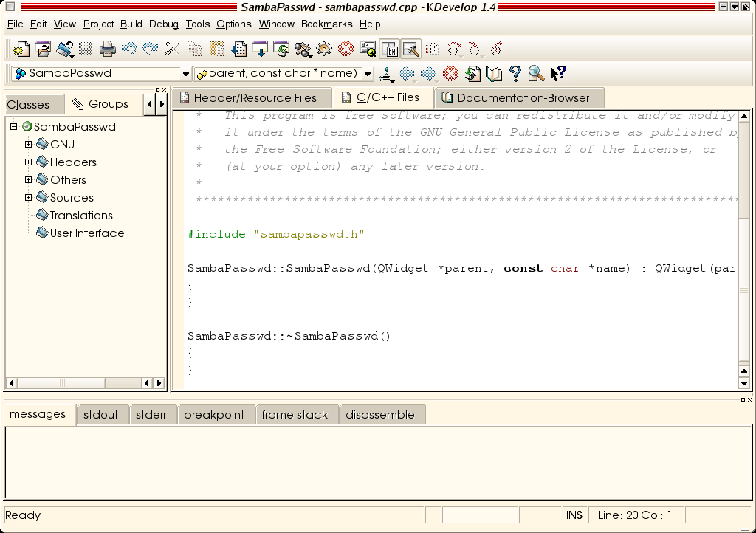Expand the Sources group node
The height and width of the screenshot is (533, 756).
[x=29, y=198]
